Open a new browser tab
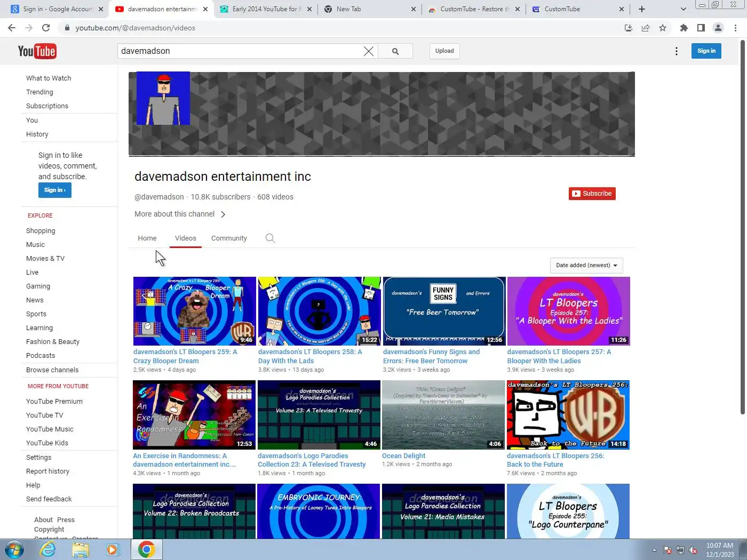 [642, 9]
